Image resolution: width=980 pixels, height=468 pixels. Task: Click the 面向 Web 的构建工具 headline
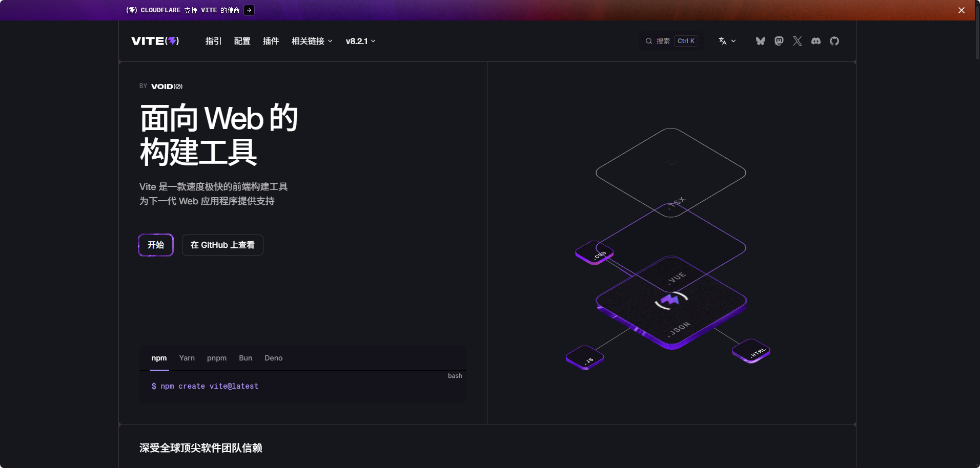[219, 135]
